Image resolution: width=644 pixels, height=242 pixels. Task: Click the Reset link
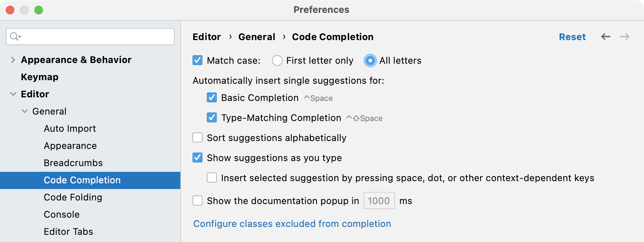572,37
